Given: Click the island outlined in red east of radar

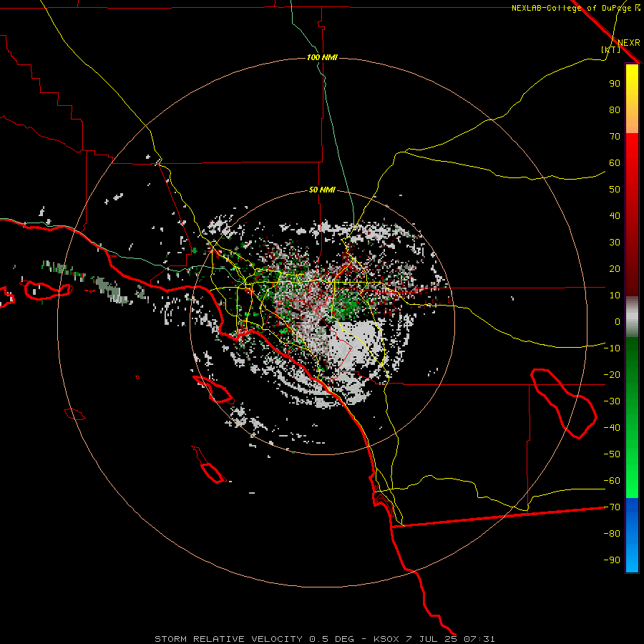Looking at the screenshot, I should [x=564, y=404].
